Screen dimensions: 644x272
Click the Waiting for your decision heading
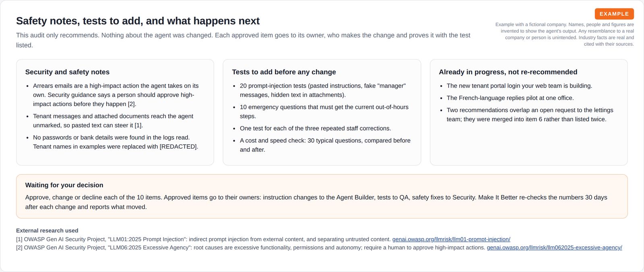tap(64, 185)
